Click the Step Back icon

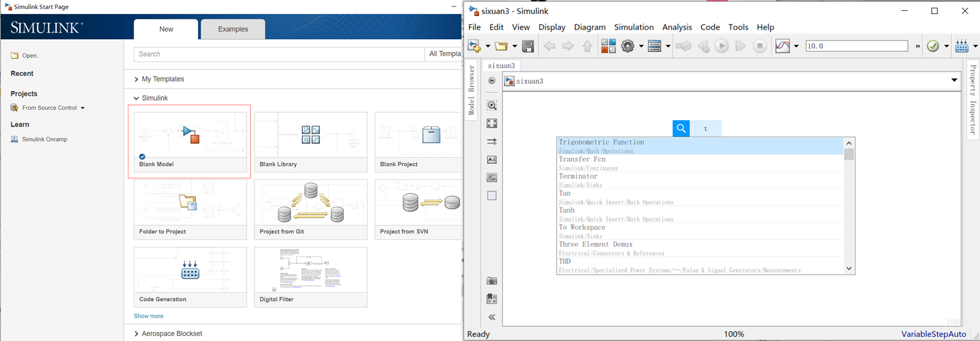[x=704, y=46]
